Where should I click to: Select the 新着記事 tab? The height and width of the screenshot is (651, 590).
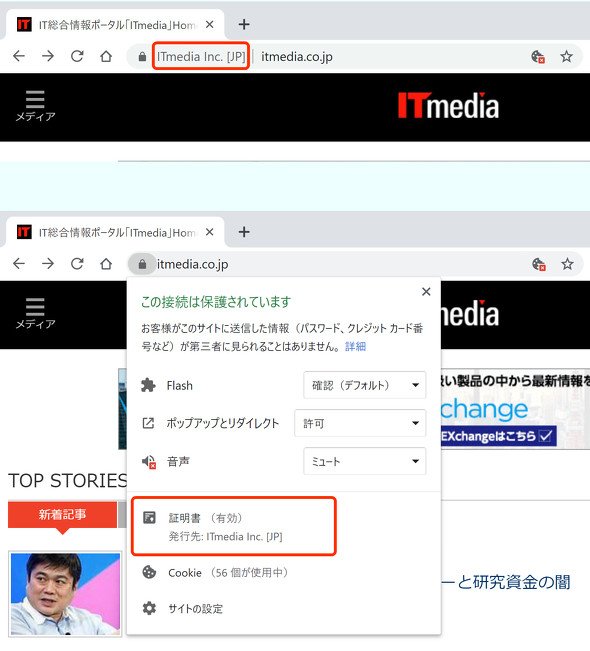tap(62, 515)
